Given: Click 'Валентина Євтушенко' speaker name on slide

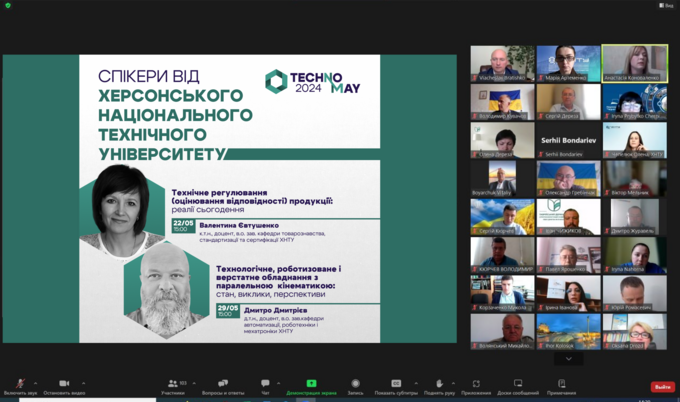Looking at the screenshot, I should 239,226.
